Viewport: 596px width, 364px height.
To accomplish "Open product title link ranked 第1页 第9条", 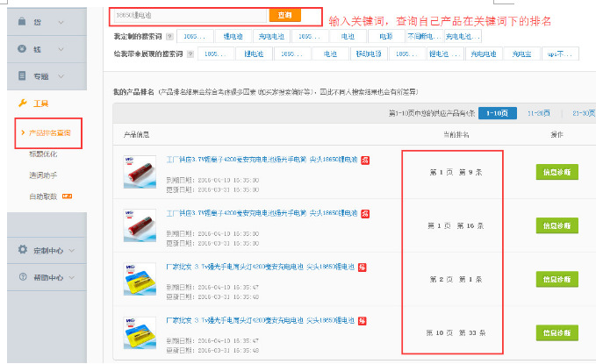I will [262, 160].
